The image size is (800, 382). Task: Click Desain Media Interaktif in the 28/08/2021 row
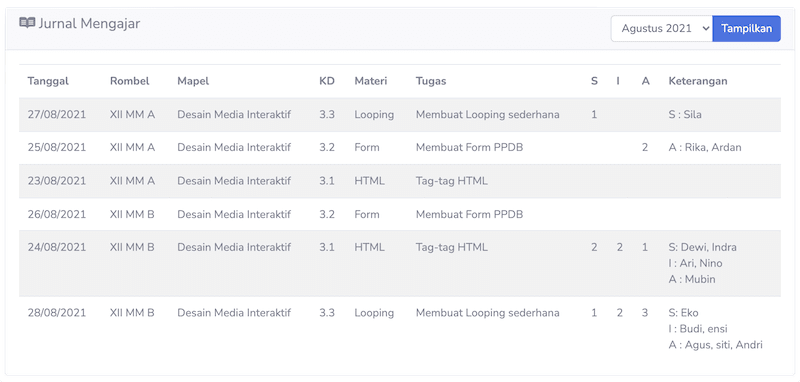(234, 313)
